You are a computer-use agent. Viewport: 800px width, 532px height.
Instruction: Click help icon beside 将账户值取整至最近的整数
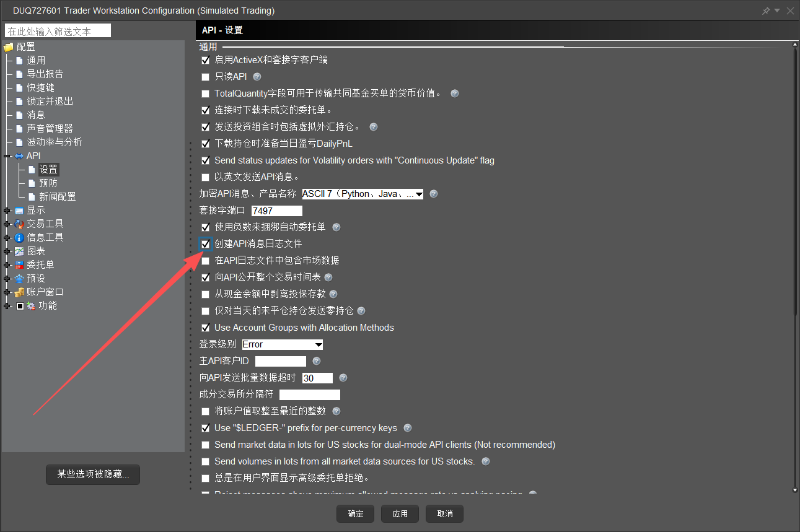click(336, 411)
